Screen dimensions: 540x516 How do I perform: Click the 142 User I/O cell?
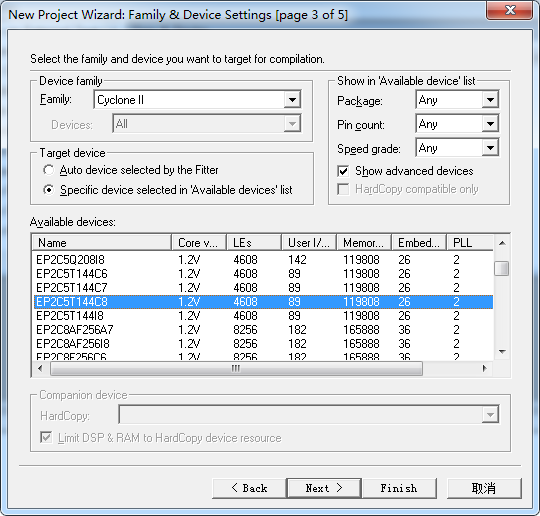297,260
